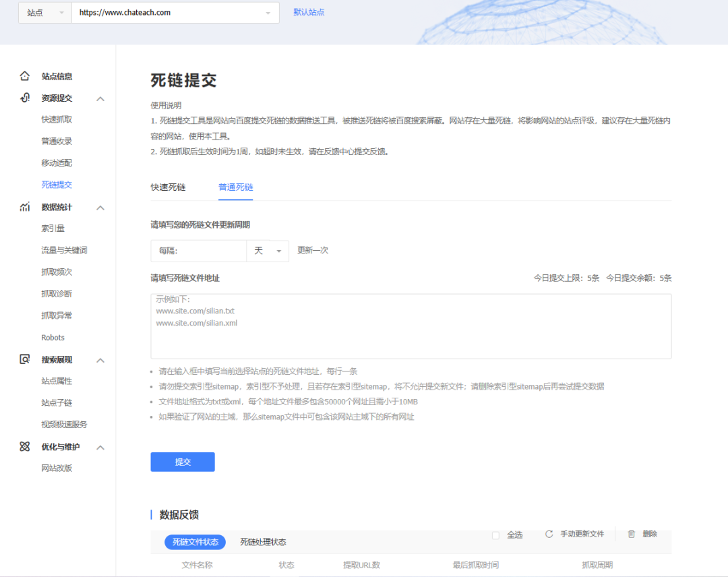The width and height of the screenshot is (728, 577).
Task: Open the 天 period unit dropdown
Action: click(x=268, y=251)
